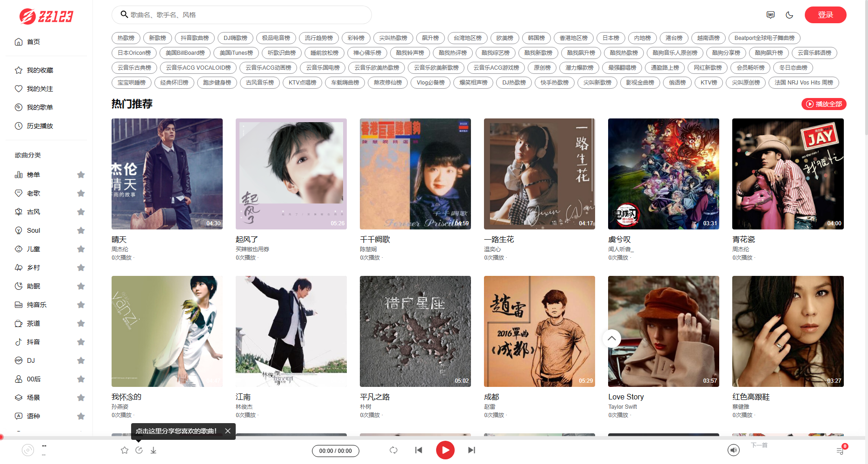Open 我的收藏 favorites
This screenshot has width=868, height=464.
tap(34, 70)
